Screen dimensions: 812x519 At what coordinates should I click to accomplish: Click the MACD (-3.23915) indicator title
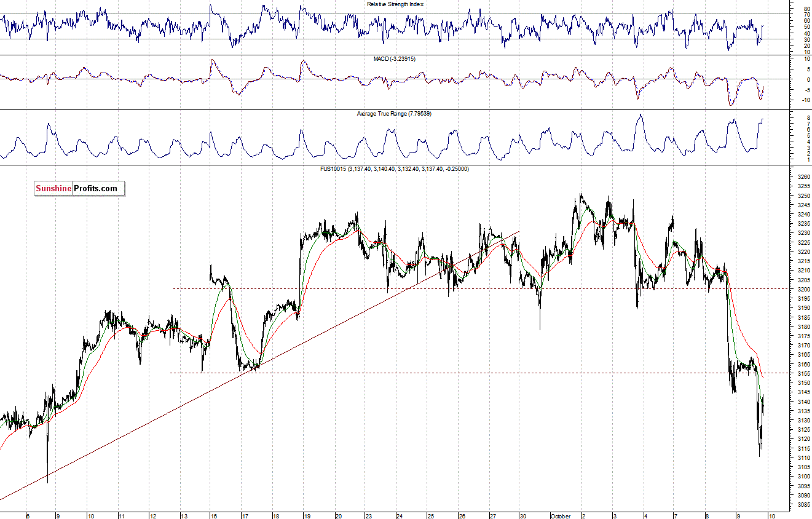(x=395, y=59)
